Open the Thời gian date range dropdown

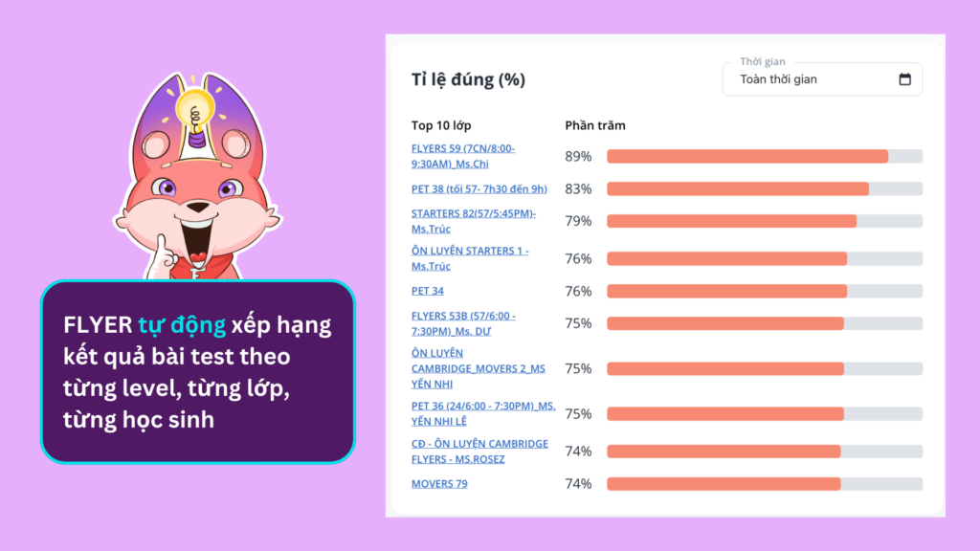click(x=821, y=79)
